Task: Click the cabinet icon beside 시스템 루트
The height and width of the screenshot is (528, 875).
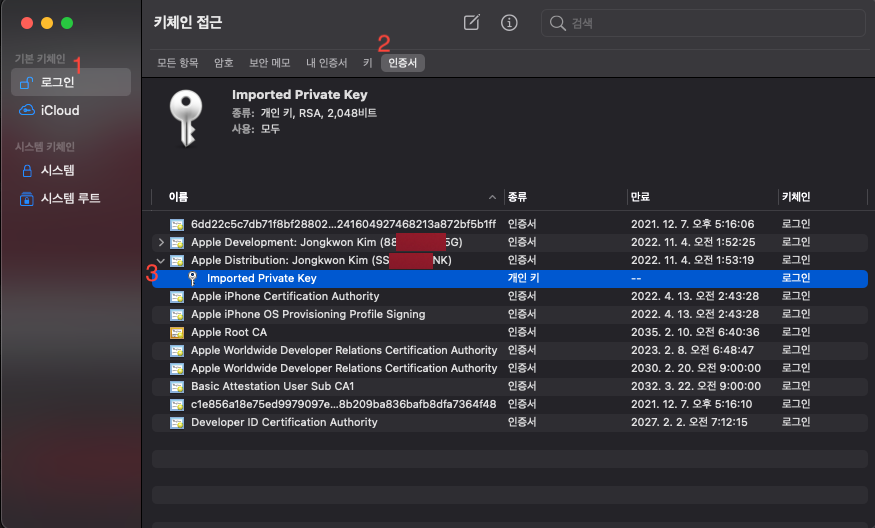Action: tap(26, 199)
